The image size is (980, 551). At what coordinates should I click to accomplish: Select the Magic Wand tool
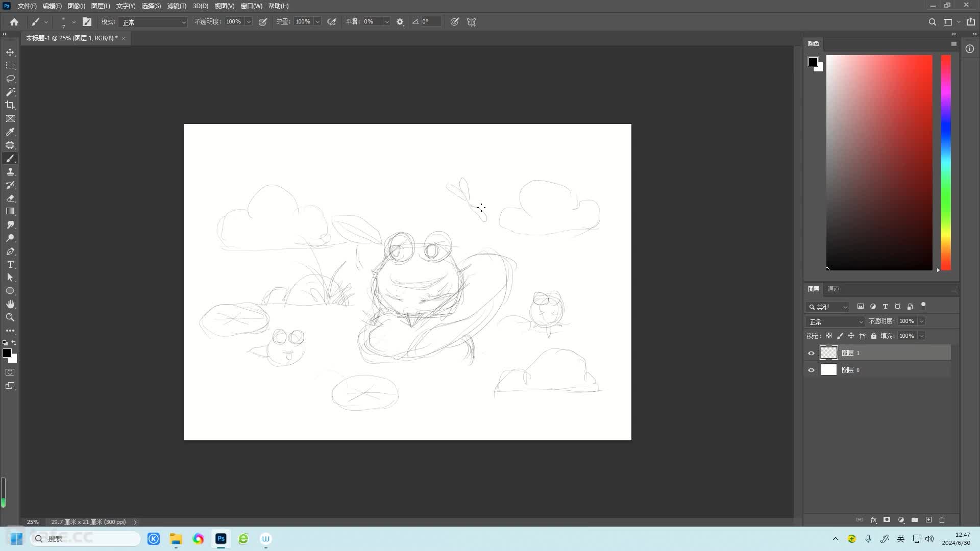coord(10,92)
